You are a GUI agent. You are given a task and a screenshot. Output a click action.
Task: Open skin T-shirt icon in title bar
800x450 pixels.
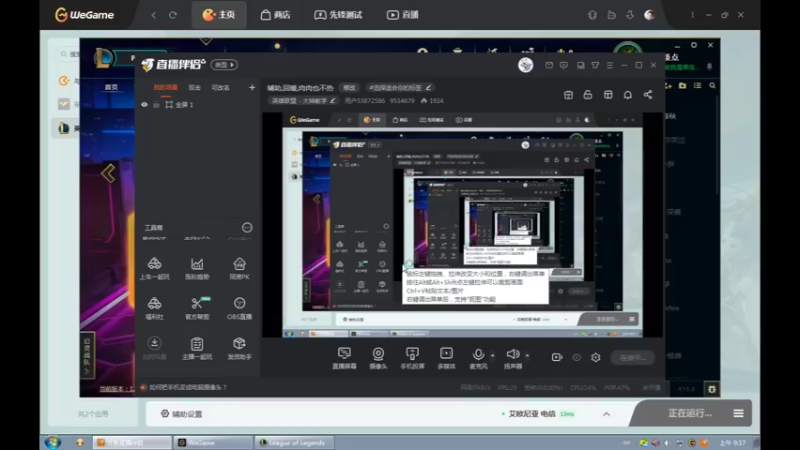(595, 65)
